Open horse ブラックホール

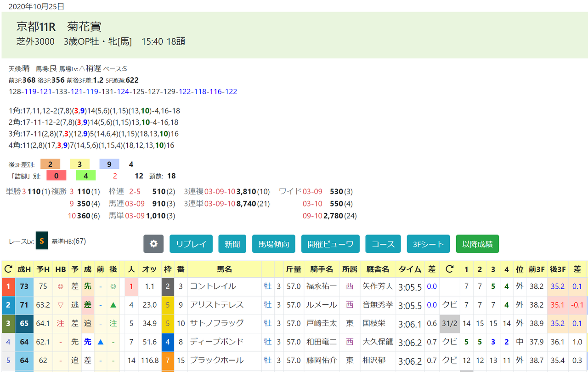pos(216,360)
